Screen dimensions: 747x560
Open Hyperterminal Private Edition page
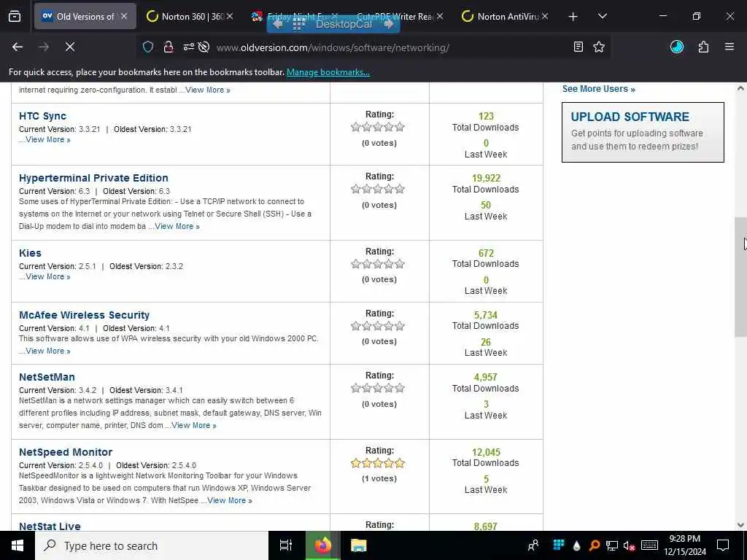93,178
